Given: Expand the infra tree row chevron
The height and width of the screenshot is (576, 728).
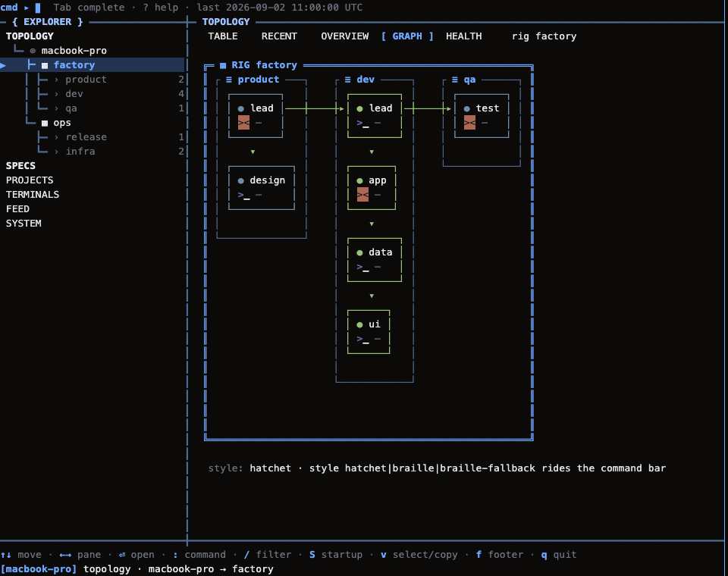Looking at the screenshot, I should coord(56,152).
